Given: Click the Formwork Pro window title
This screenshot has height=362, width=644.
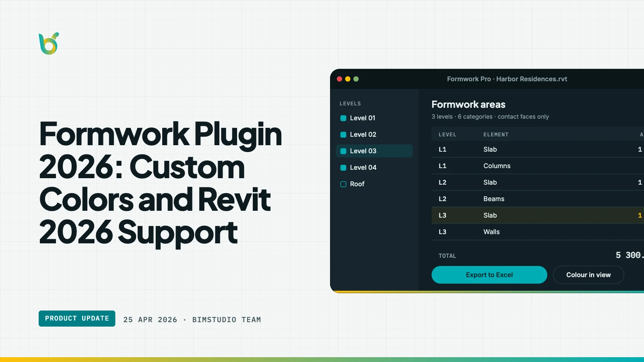Looking at the screenshot, I should pos(507,79).
